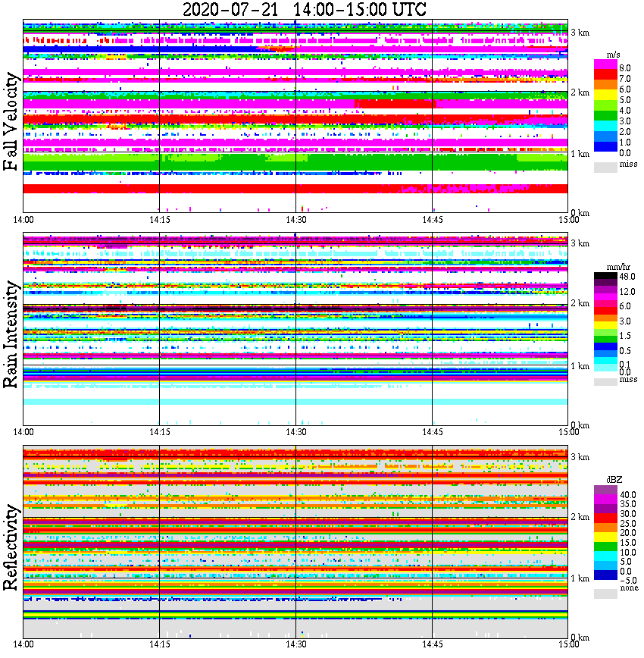Click "14:15" tick under Rain Intensity plot
The image size is (644, 658).
tap(160, 432)
